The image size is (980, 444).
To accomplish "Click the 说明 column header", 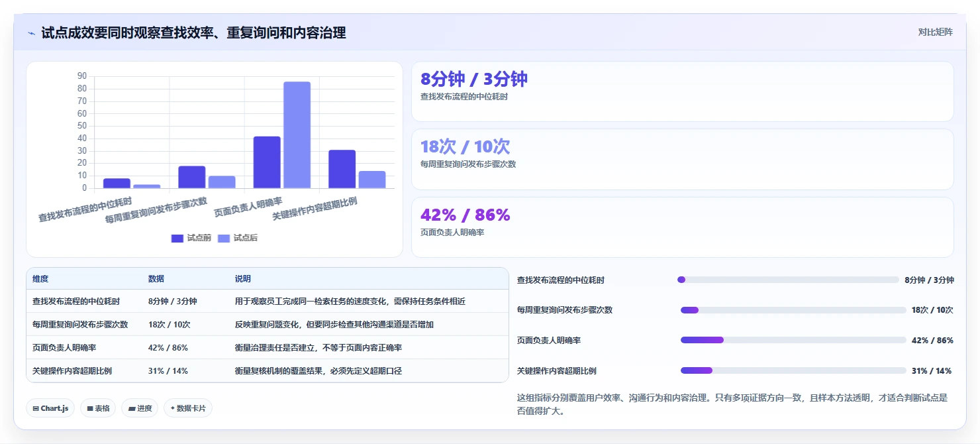I will click(x=243, y=279).
